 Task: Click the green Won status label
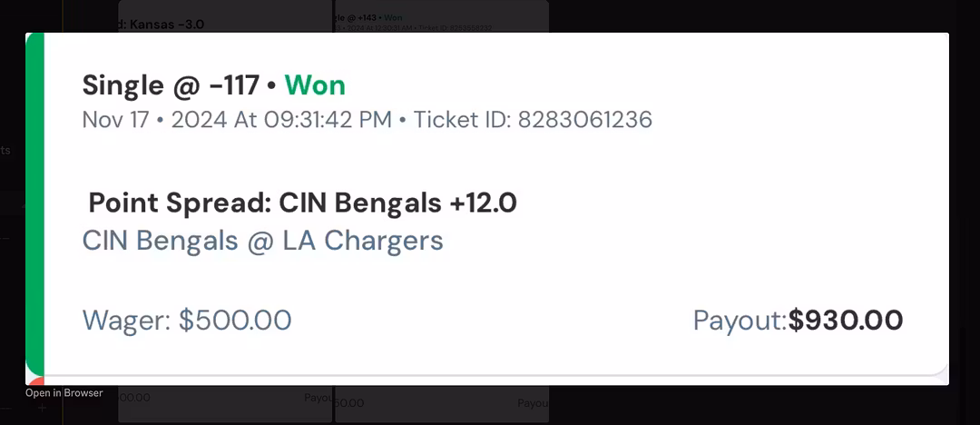pyautogui.click(x=315, y=85)
